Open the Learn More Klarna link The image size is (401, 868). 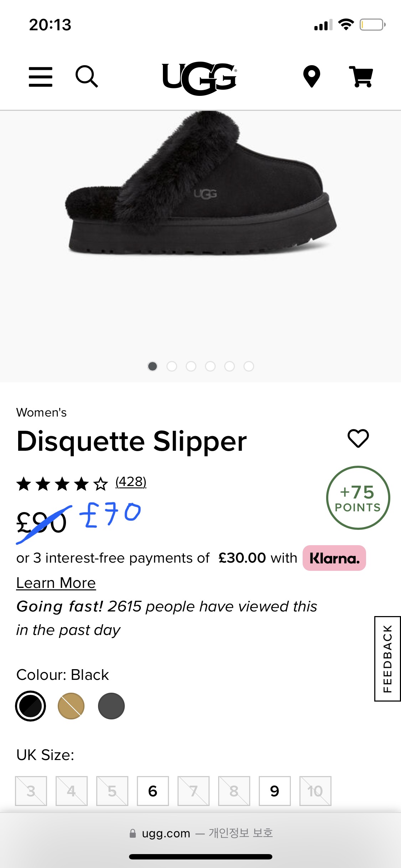(x=56, y=583)
